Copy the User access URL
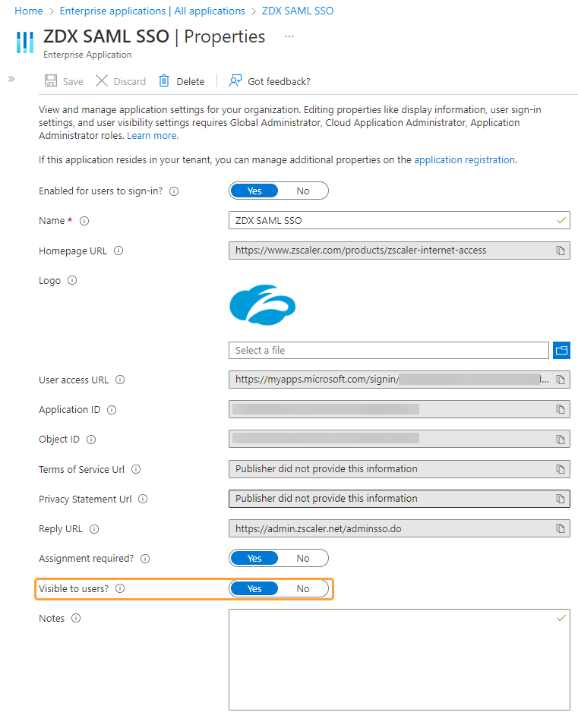Screen dimensions: 578x728 pyautogui.click(x=561, y=380)
